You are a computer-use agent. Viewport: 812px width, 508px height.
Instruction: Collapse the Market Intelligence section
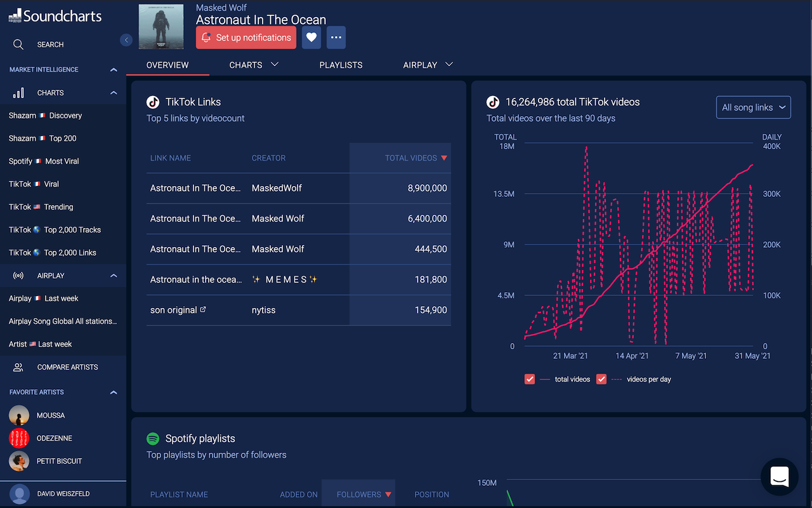114,70
